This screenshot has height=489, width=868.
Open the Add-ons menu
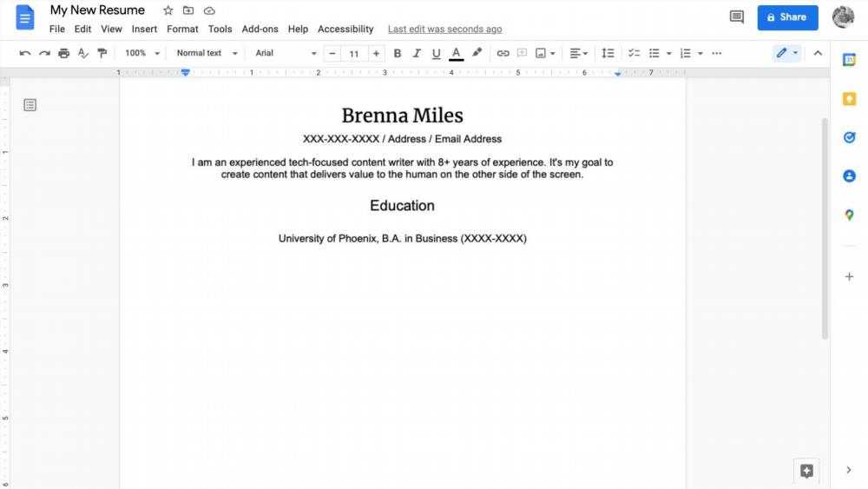260,29
